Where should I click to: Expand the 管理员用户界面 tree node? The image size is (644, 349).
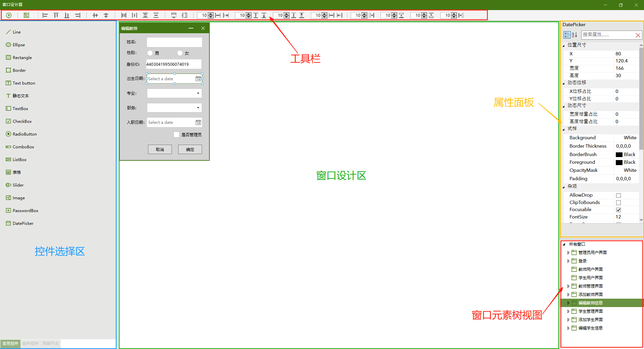568,253
